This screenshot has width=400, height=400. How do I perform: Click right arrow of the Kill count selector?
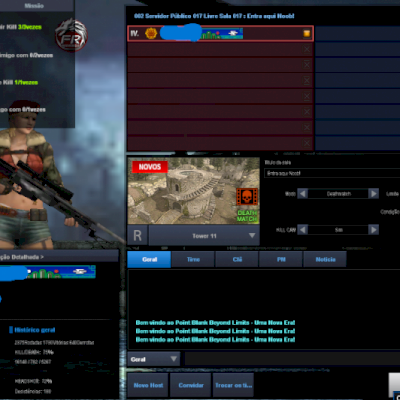(374, 230)
